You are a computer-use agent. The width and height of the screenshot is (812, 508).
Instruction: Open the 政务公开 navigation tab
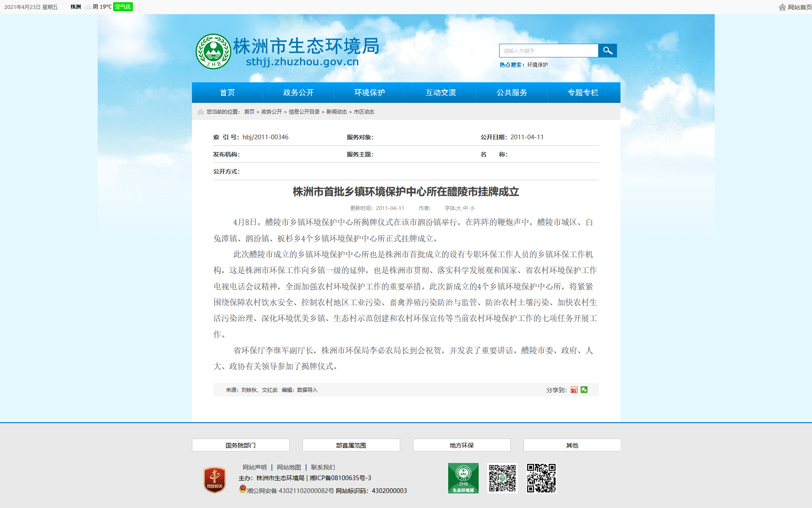click(x=299, y=93)
